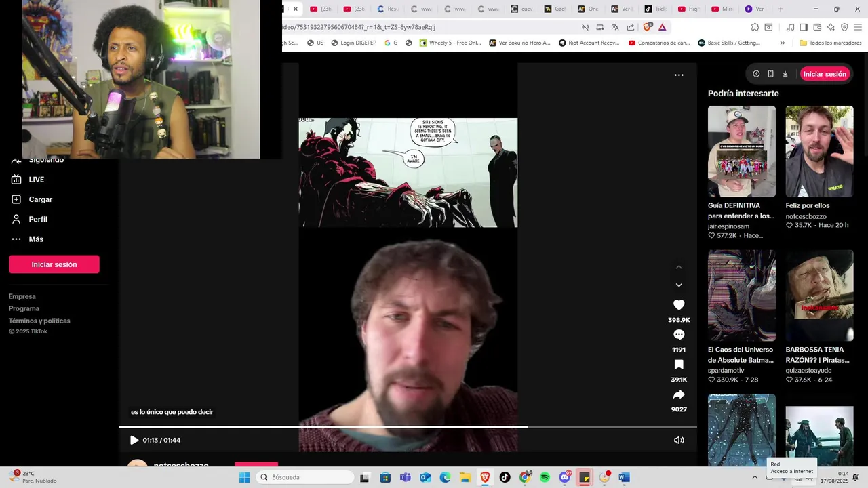Open Brave Wallet toolbar icon
868x488 pixels.
pyautogui.click(x=817, y=27)
